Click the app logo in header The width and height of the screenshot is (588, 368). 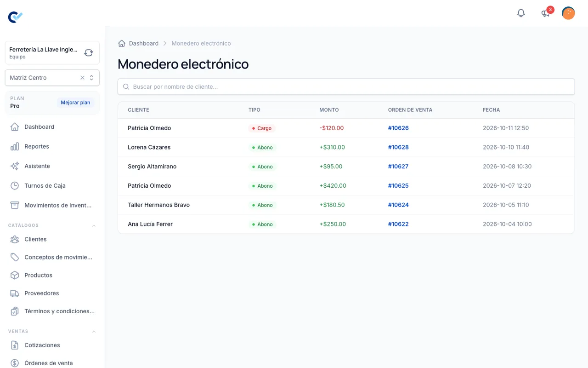pos(15,17)
